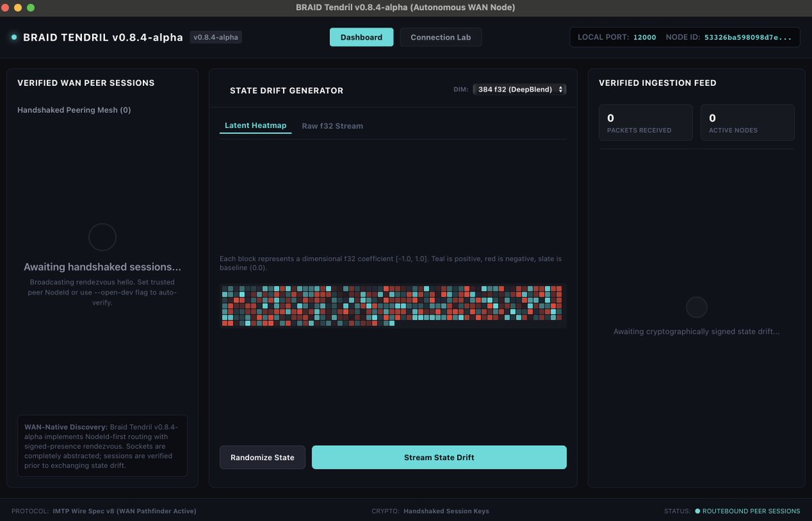
Task: Click the STATE DRIFT GENERATOR heading
Action: pyautogui.click(x=286, y=91)
